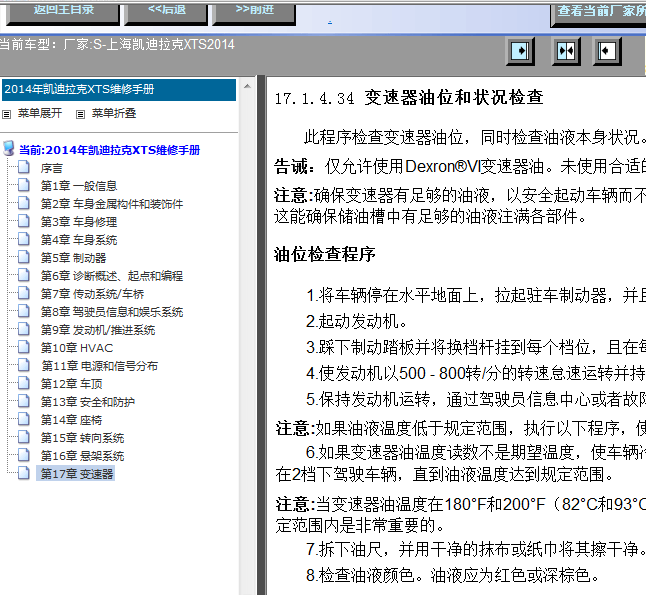The image size is (646, 595).
Task: Click page icon beside 第7章 传动系统/车桥
Action: click(x=24, y=293)
